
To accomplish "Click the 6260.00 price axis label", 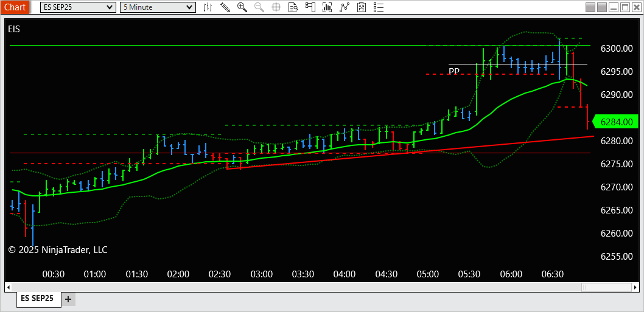I will tap(617, 233).
